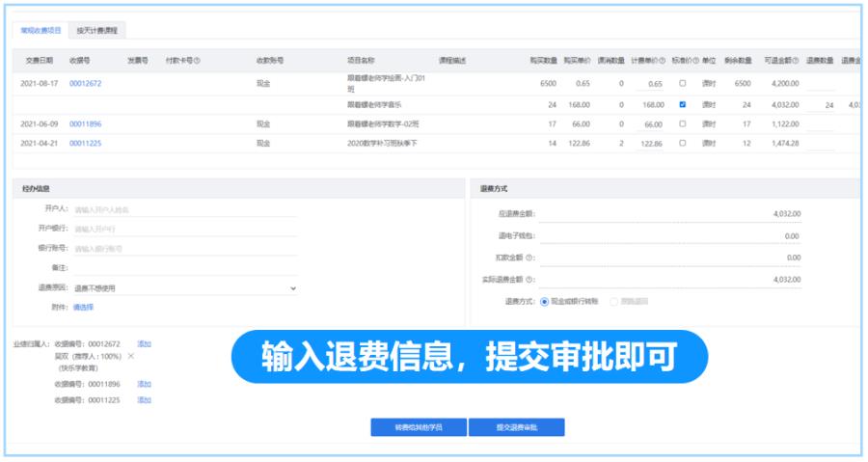
Task: Switch to 按天计费课程 tab
Action: tap(97, 31)
